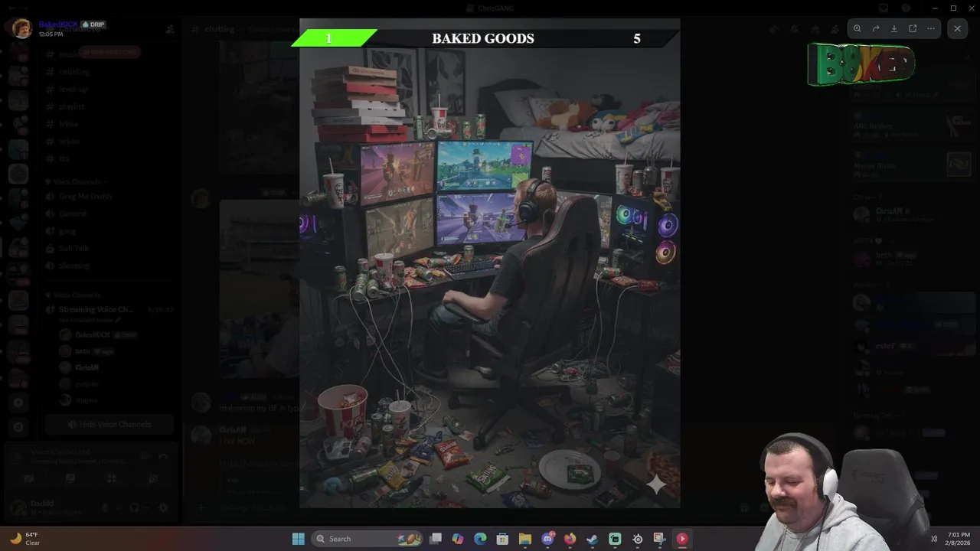Click the chatting channel title

tap(219, 29)
